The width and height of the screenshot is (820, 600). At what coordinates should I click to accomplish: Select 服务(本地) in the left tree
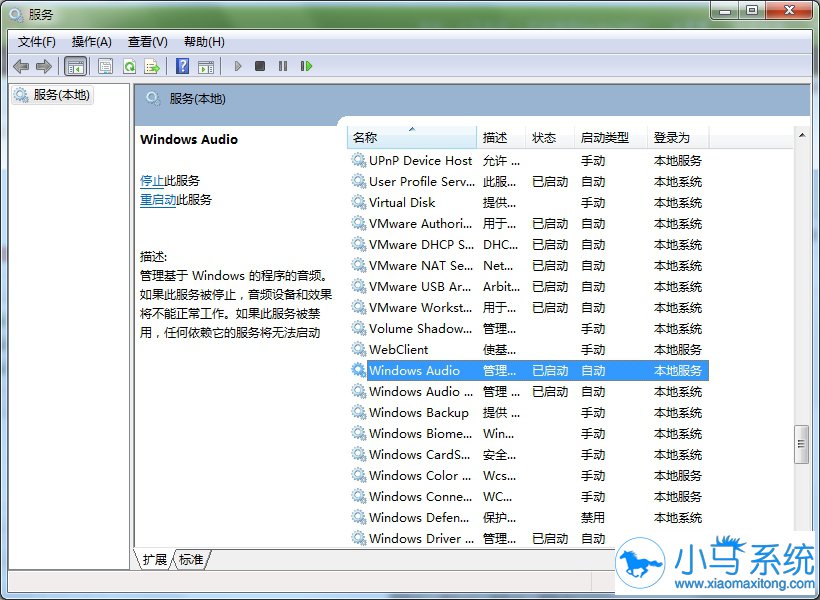[53, 95]
